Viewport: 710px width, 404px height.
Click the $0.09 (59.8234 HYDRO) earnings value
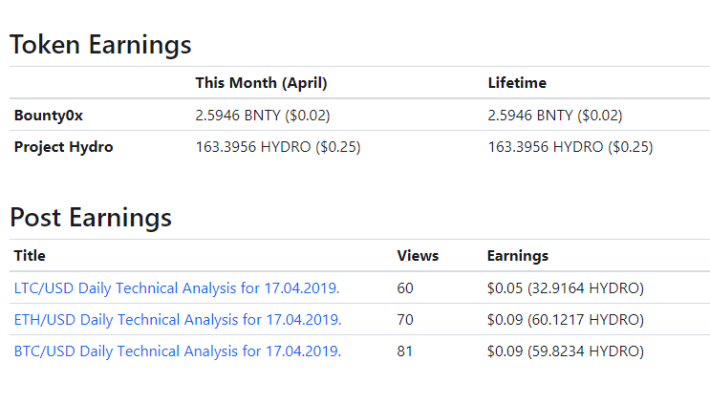click(x=565, y=351)
